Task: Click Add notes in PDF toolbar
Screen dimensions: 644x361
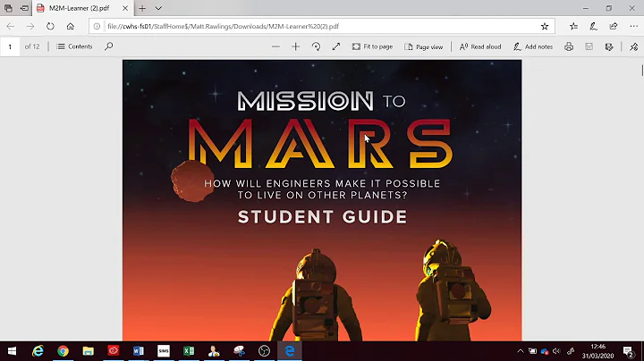Action: [x=533, y=46]
